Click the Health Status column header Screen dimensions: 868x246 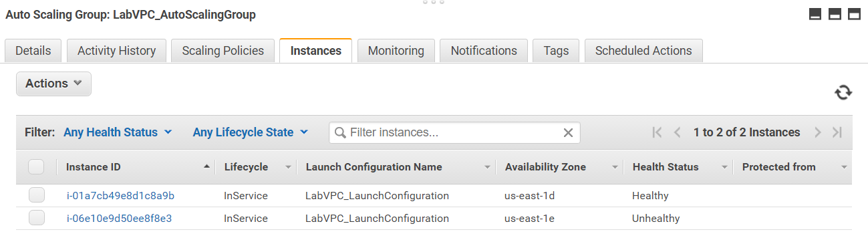[x=666, y=167]
